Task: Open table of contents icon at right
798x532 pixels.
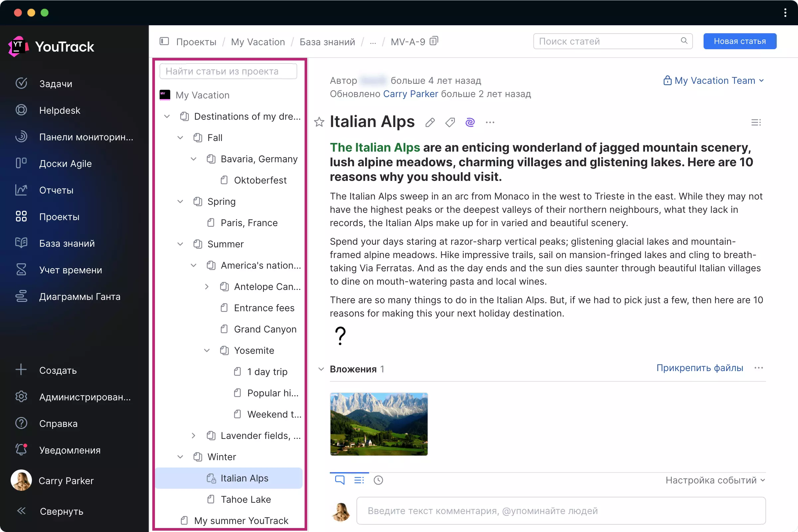Action: pos(756,122)
